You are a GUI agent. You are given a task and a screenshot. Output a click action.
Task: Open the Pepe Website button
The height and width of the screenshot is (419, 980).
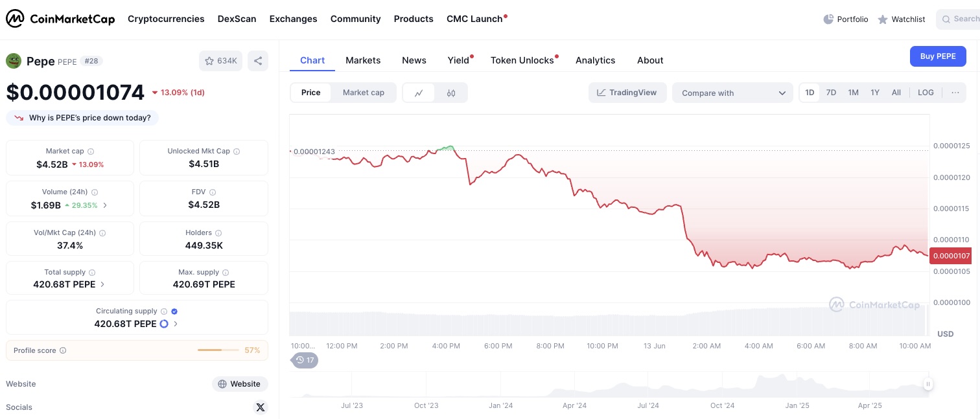(240, 384)
